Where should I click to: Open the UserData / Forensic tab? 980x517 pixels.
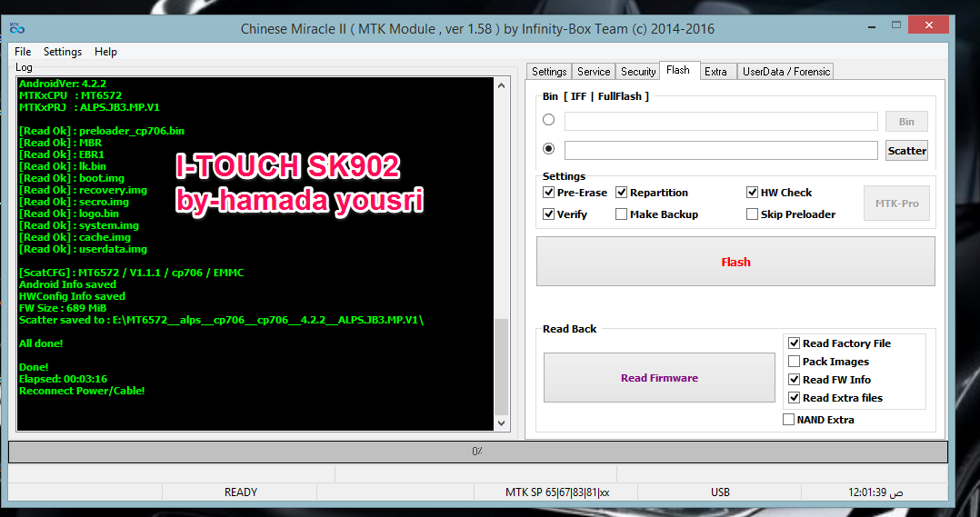(786, 72)
